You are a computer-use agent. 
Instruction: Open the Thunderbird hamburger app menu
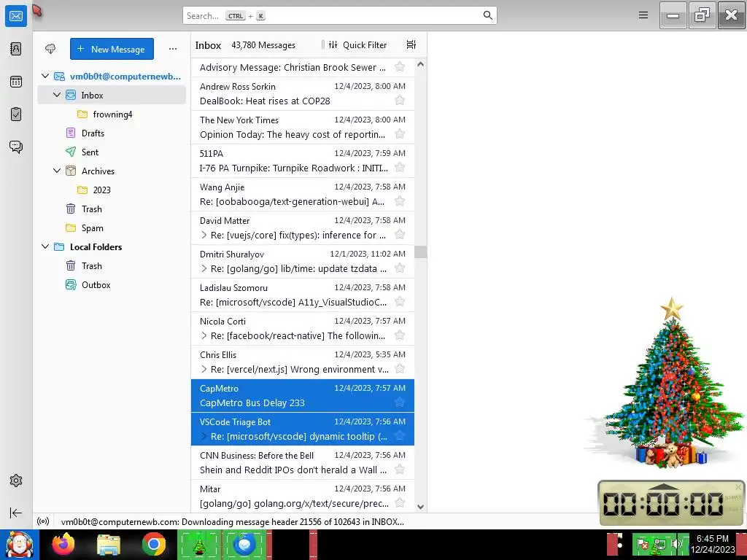(643, 15)
